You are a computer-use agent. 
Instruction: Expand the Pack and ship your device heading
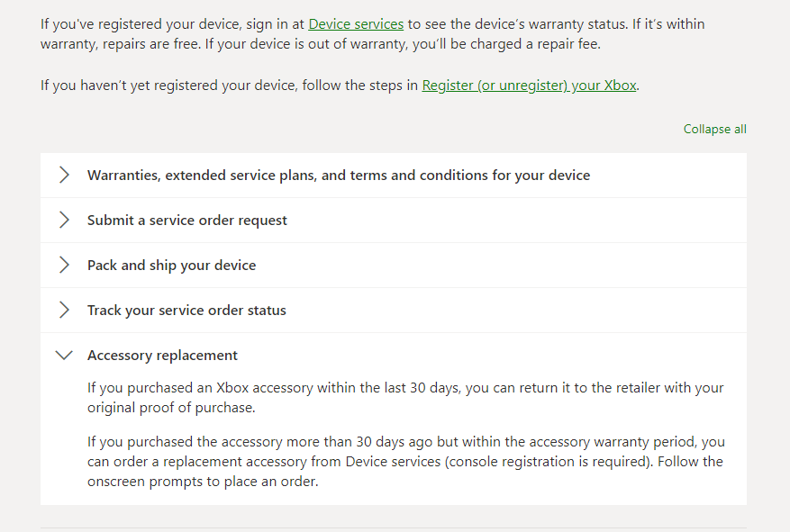(x=171, y=266)
